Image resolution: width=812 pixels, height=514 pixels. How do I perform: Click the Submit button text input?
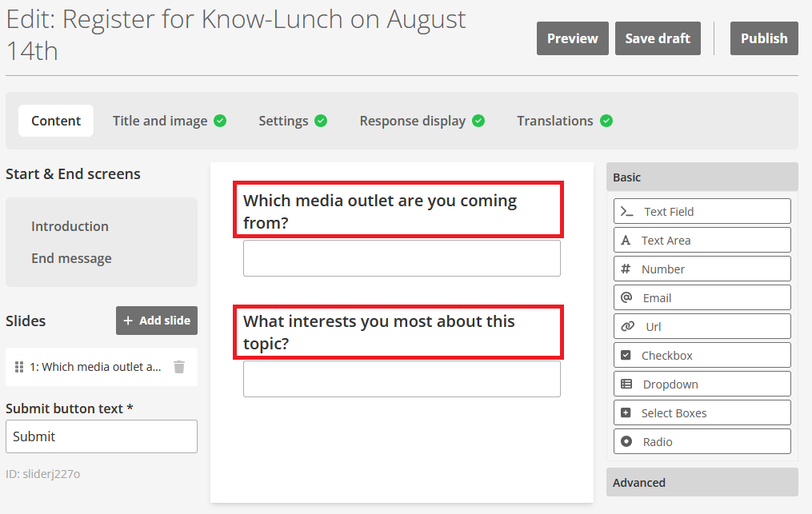[102, 436]
